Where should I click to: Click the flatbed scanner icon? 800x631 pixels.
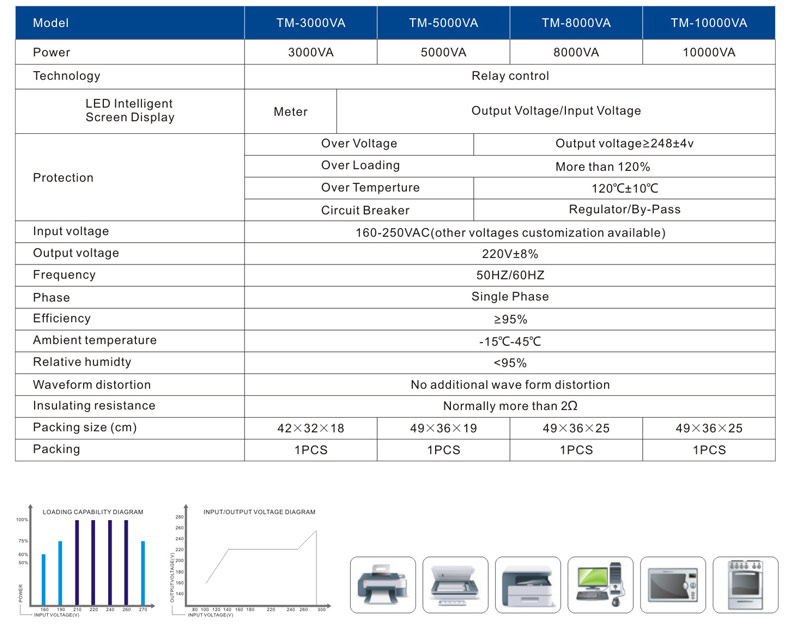(x=456, y=585)
